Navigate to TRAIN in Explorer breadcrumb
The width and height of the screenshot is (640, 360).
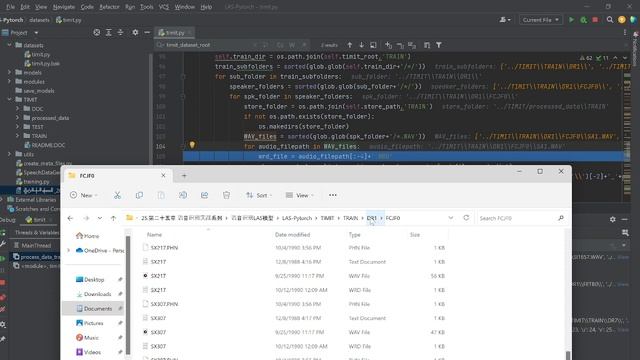point(350,218)
